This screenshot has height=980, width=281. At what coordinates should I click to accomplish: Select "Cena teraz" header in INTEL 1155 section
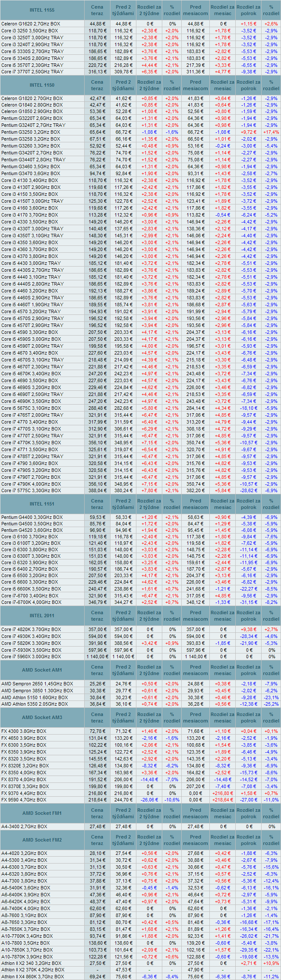pyautogui.click(x=97, y=10)
